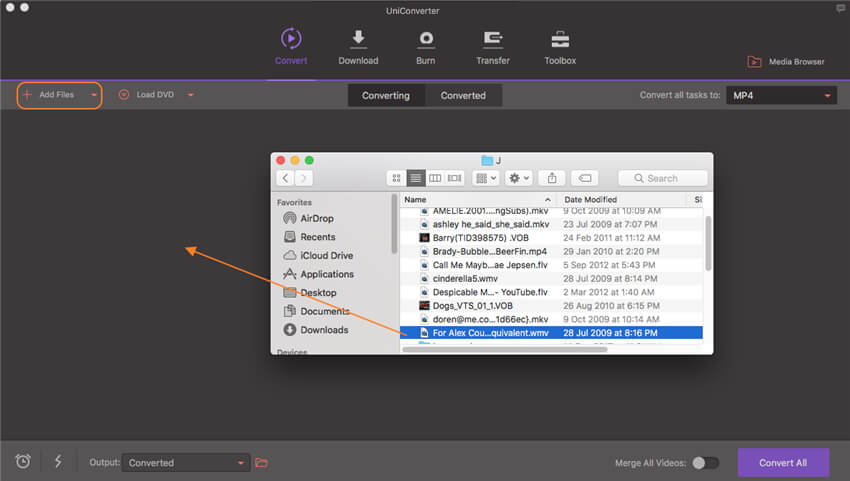Click the Finder Search field
The height and width of the screenshot is (481, 850).
coord(662,178)
